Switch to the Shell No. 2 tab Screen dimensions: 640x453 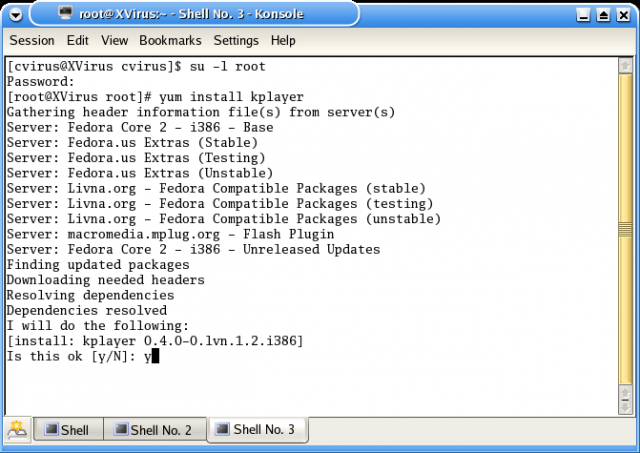[152, 430]
